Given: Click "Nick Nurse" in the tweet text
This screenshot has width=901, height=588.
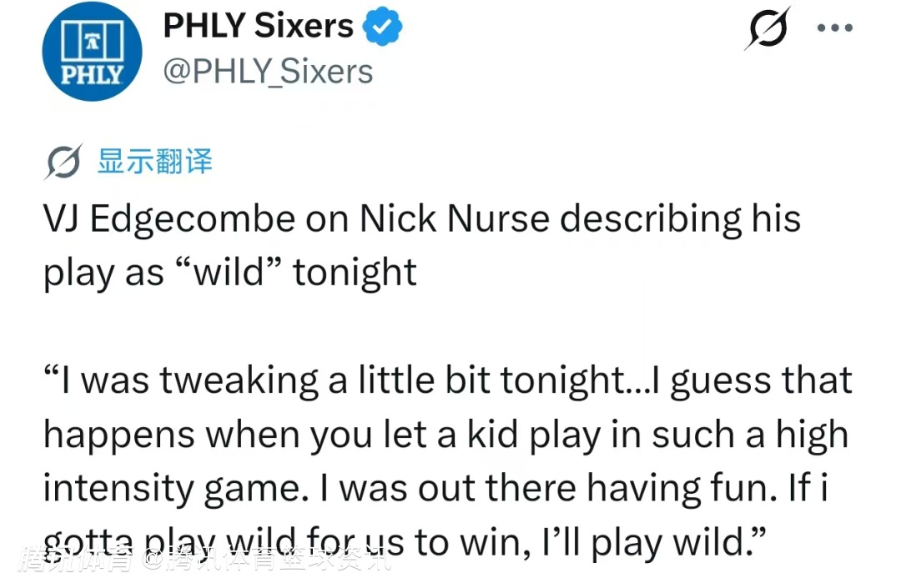Looking at the screenshot, I should coord(455,219).
